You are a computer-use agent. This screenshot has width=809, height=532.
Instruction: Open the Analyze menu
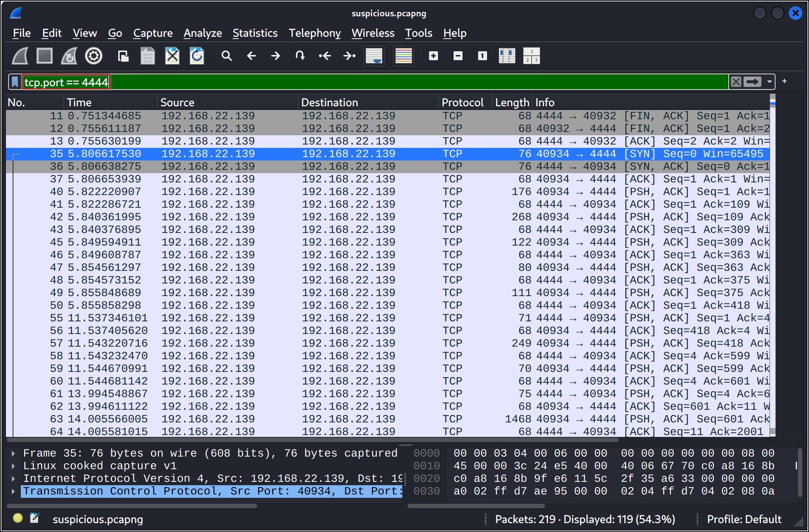point(203,33)
